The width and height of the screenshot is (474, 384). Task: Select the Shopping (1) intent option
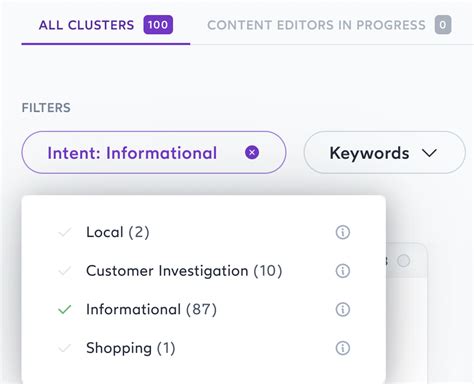tap(204, 348)
